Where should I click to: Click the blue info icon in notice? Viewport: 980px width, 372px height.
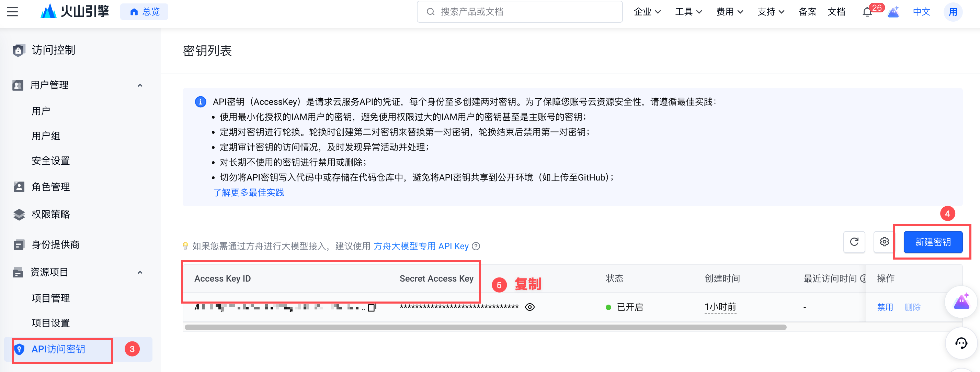(201, 102)
